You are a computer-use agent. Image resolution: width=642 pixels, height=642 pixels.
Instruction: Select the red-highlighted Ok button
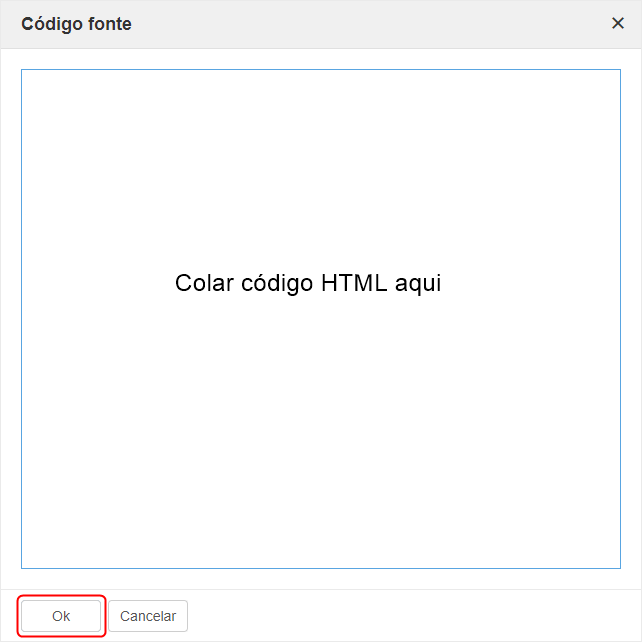click(x=61, y=616)
